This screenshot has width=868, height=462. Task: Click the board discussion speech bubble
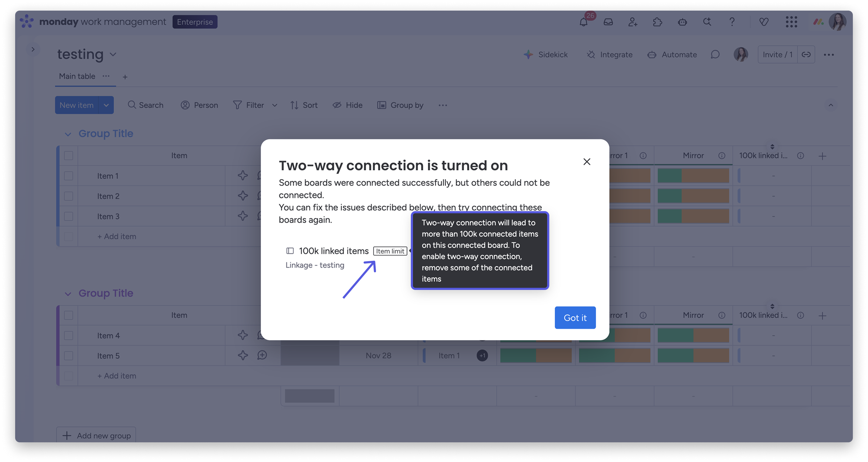click(x=715, y=55)
